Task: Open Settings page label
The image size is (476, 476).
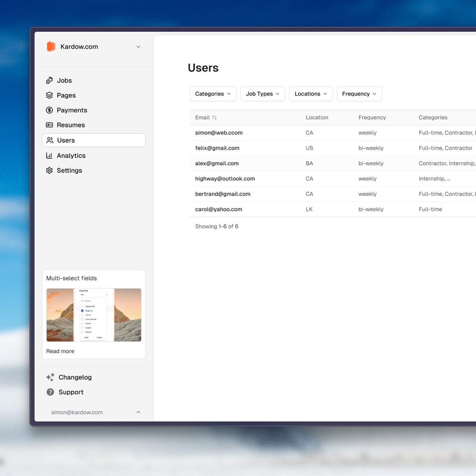Action: click(69, 170)
